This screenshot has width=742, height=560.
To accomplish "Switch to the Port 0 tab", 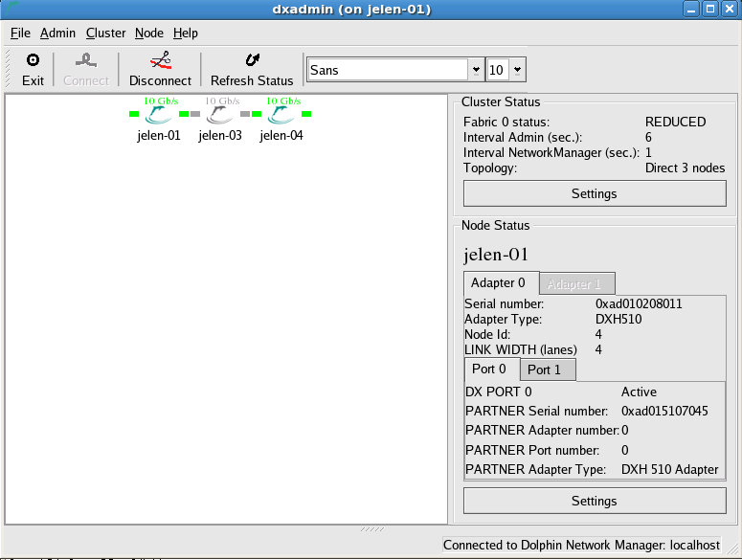I will [x=492, y=369].
